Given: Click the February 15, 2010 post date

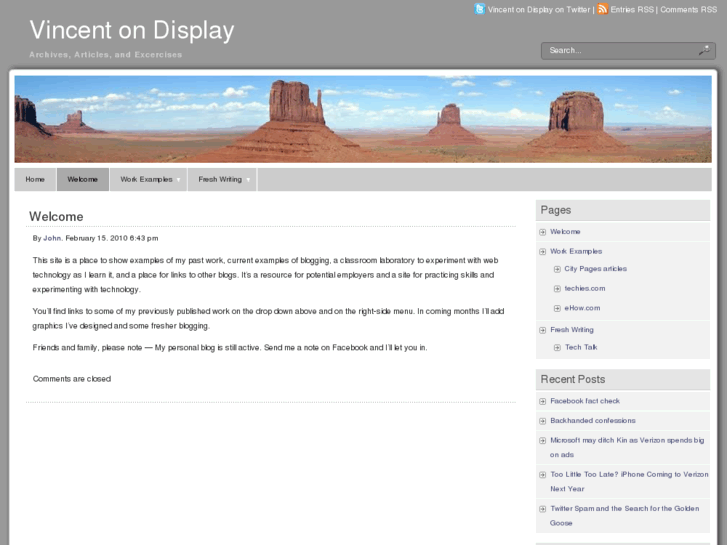Looking at the screenshot, I should tap(96, 238).
